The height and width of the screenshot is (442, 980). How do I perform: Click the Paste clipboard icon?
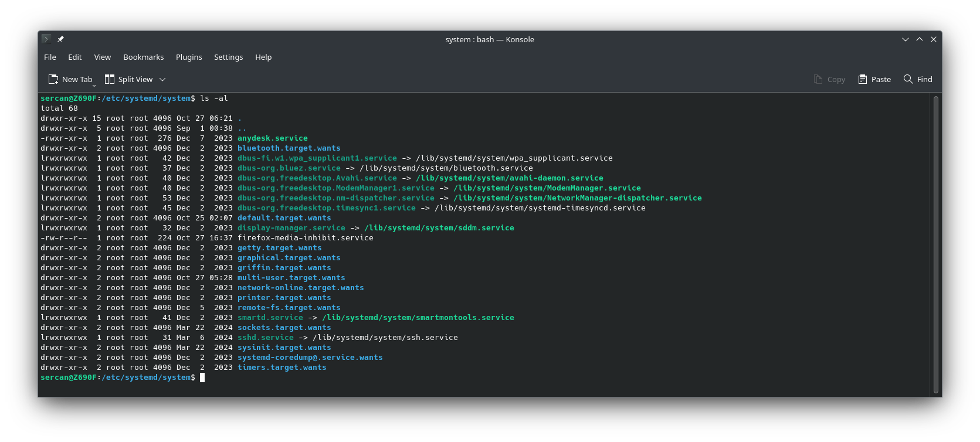click(863, 79)
